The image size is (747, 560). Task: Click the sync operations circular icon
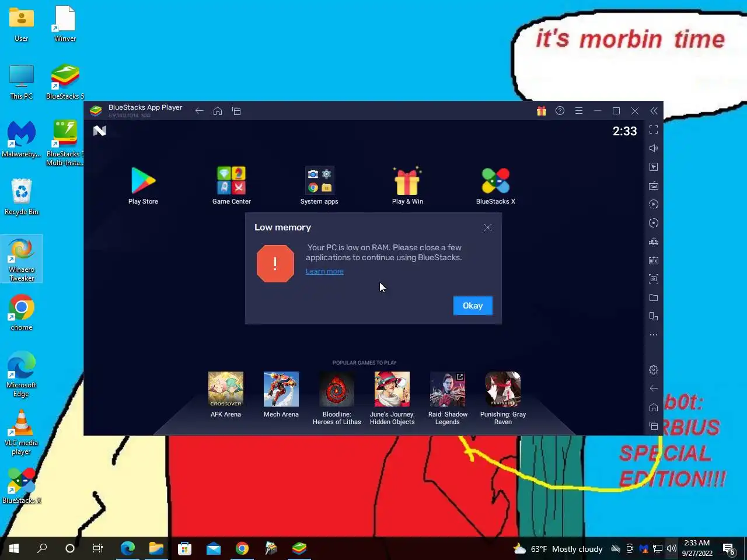654,223
